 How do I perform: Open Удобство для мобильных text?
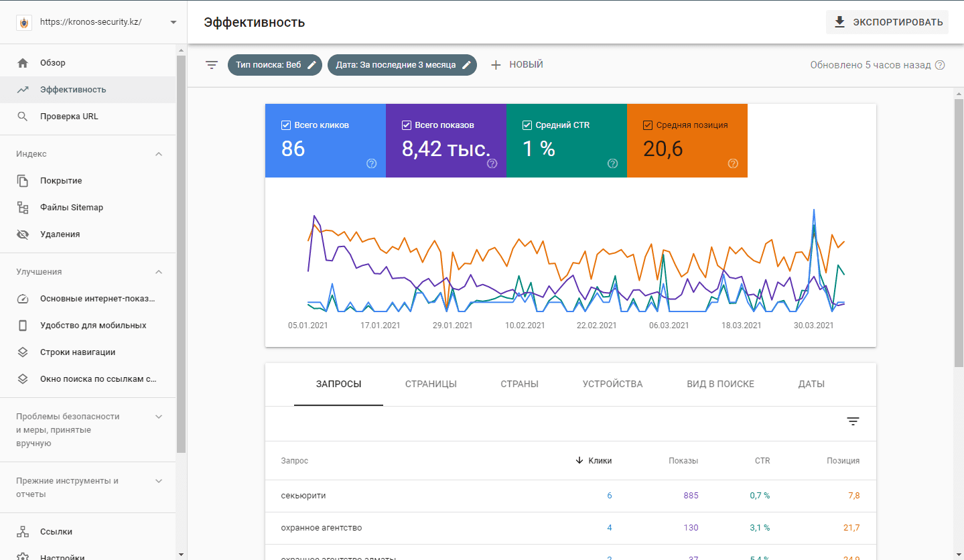[x=93, y=326]
